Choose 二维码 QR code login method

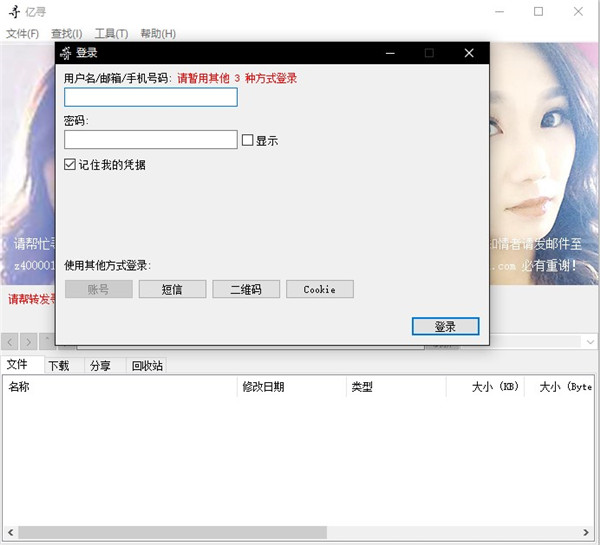click(245, 289)
